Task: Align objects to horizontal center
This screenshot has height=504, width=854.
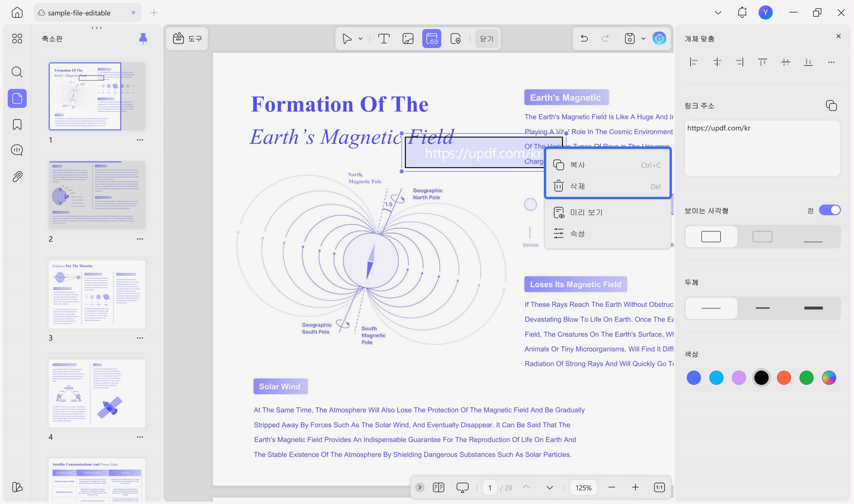Action: [x=717, y=62]
